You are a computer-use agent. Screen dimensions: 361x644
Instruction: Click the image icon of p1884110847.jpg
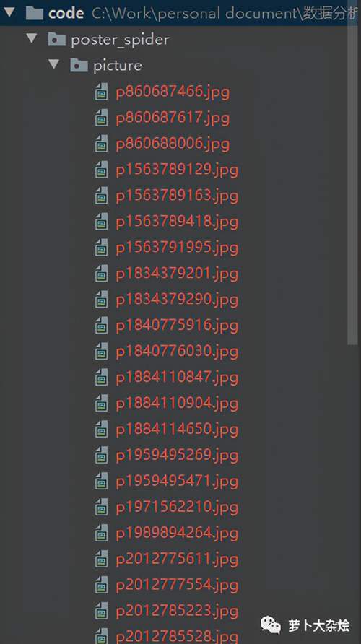[102, 377]
